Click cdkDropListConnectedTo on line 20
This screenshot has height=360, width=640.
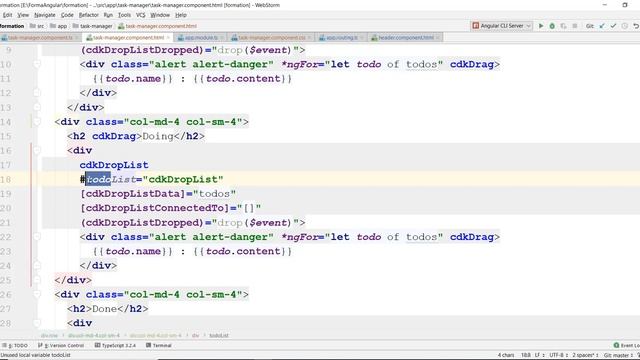point(155,208)
